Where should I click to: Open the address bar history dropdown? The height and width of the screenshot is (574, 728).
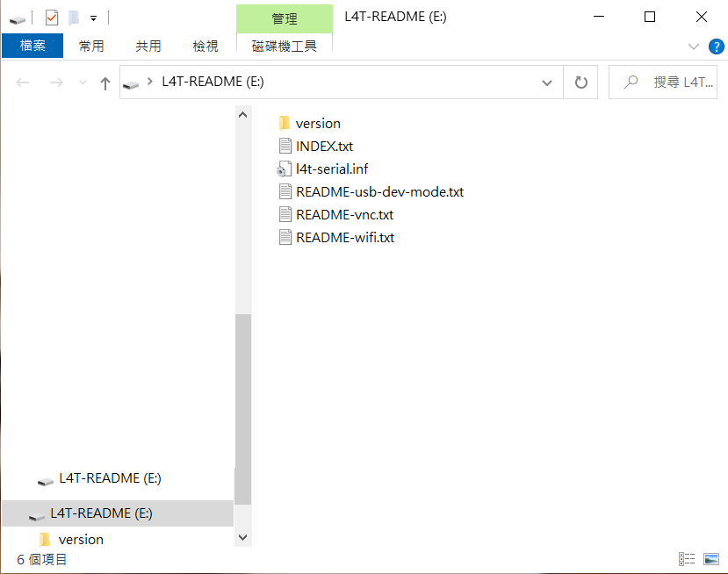click(x=547, y=83)
